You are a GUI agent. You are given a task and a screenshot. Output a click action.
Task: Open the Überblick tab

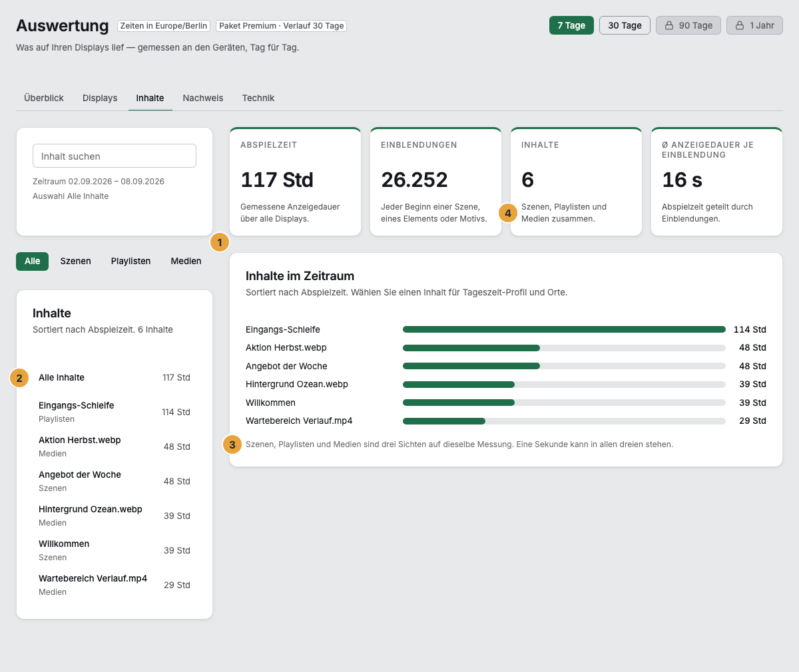pyautogui.click(x=44, y=98)
